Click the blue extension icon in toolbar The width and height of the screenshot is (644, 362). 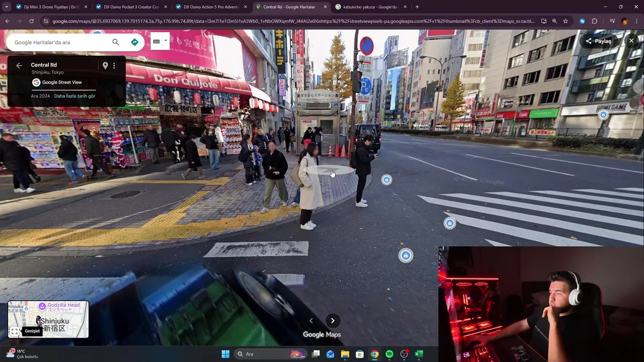582,21
